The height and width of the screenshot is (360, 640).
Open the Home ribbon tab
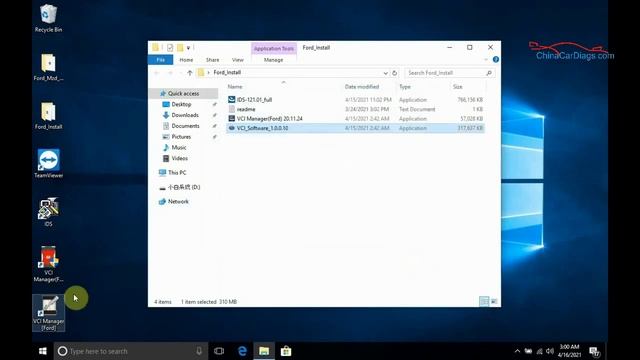pyautogui.click(x=186, y=60)
